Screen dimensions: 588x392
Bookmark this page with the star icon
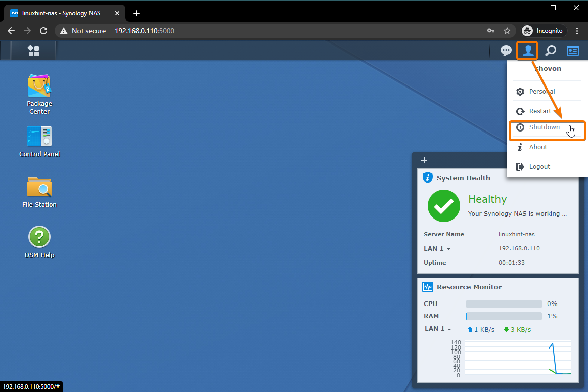pos(507,31)
